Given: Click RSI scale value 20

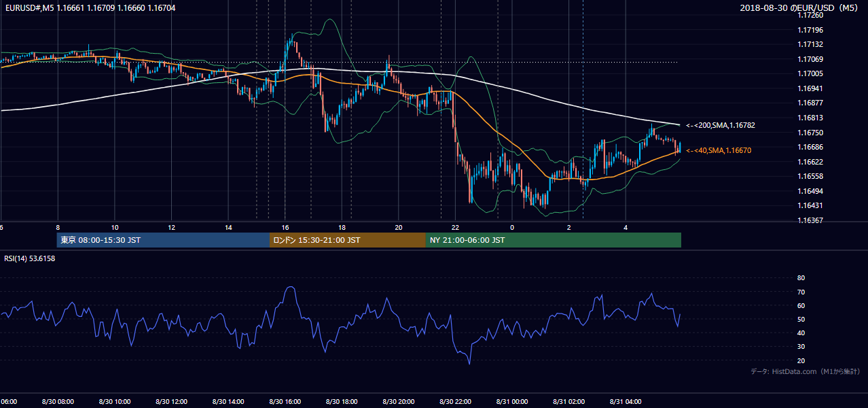Looking at the screenshot, I should pyautogui.click(x=801, y=360).
